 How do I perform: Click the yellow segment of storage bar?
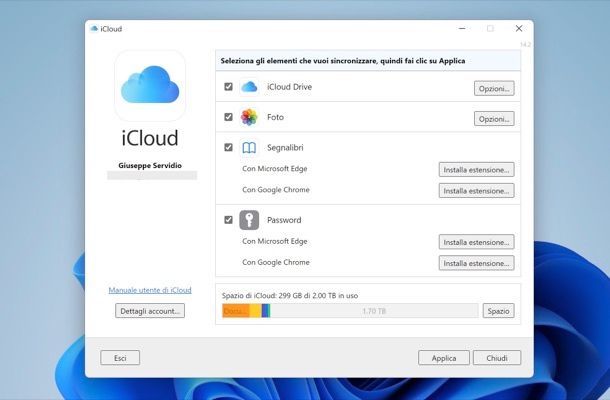tap(255, 311)
